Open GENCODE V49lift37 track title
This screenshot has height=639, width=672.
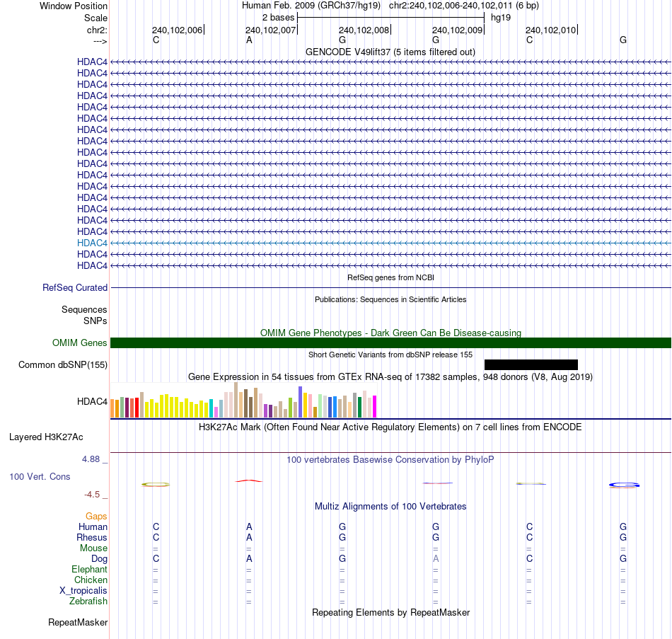point(390,52)
